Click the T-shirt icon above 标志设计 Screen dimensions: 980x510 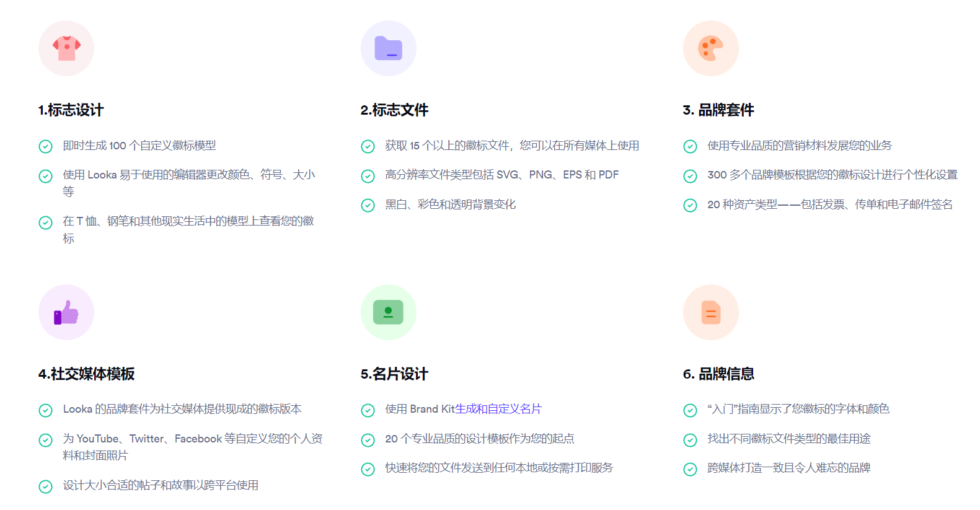66,48
